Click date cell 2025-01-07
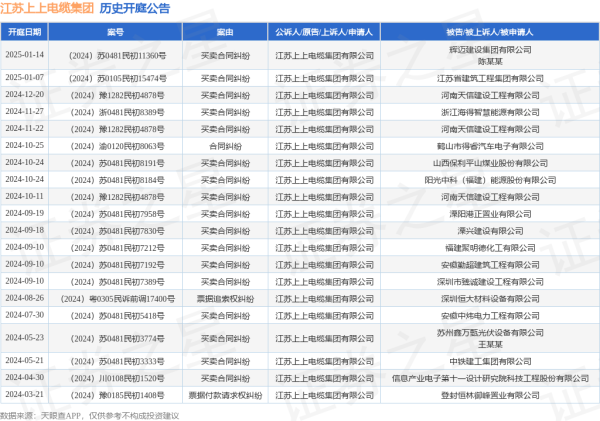Viewport: 600px width, 421px height. tap(24, 77)
